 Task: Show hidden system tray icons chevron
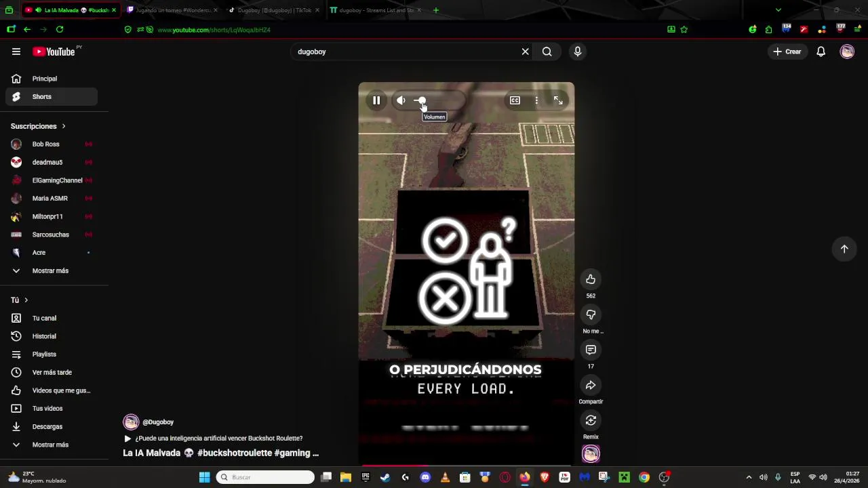pyautogui.click(x=749, y=477)
